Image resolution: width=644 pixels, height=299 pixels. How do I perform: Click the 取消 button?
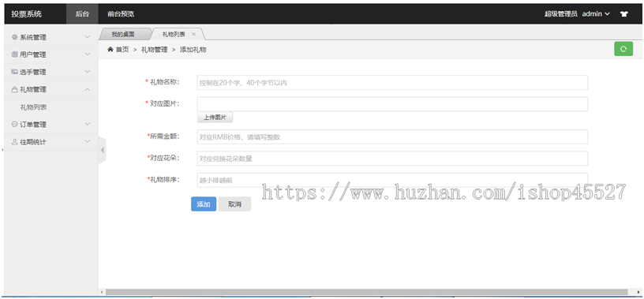(x=234, y=204)
